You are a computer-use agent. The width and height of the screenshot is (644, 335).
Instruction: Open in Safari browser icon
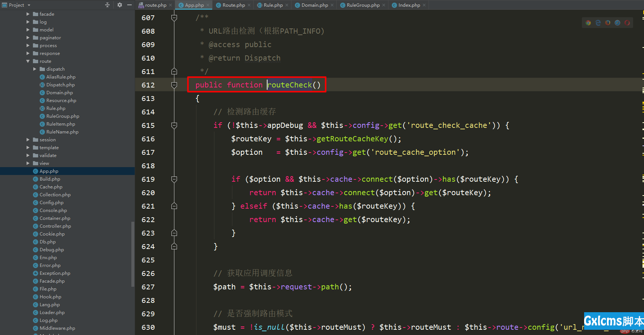[x=617, y=23]
